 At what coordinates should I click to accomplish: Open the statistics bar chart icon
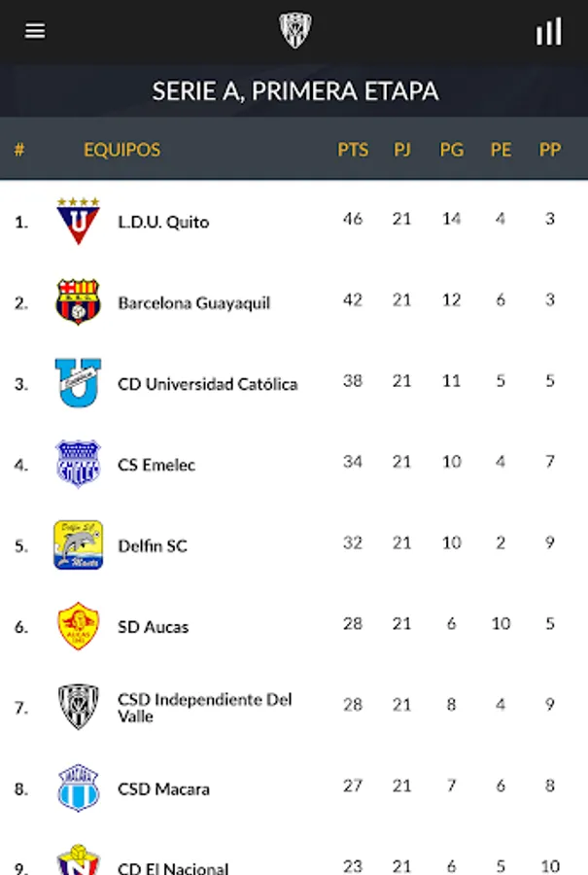(548, 31)
